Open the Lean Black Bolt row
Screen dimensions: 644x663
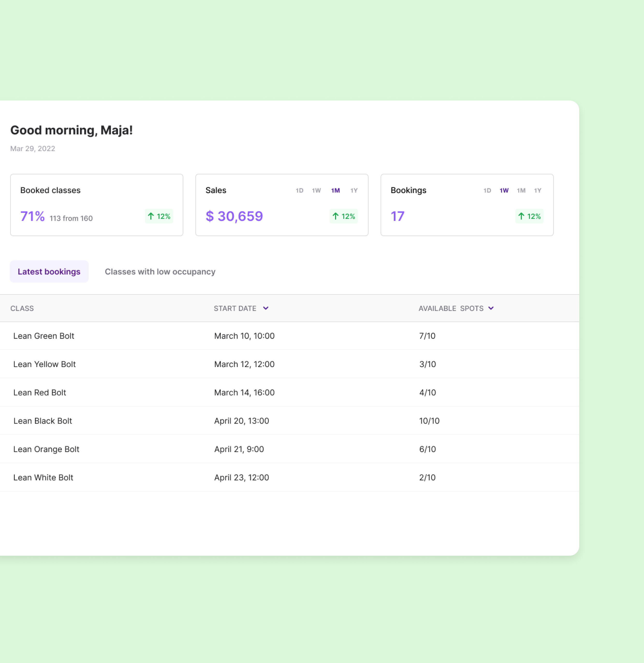(43, 421)
